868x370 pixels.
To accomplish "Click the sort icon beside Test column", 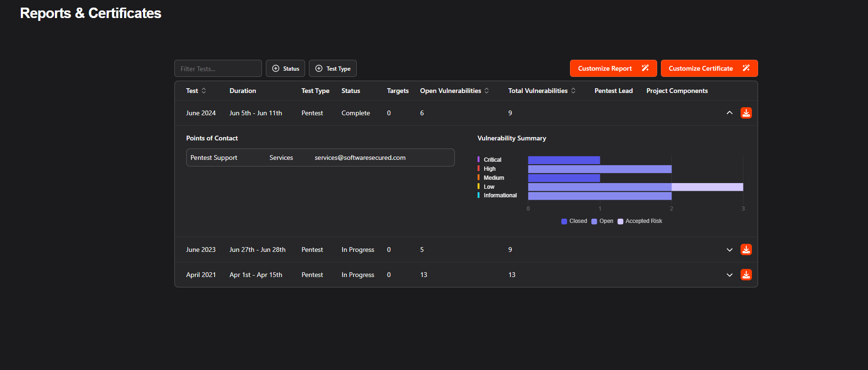I will pyautogui.click(x=204, y=91).
